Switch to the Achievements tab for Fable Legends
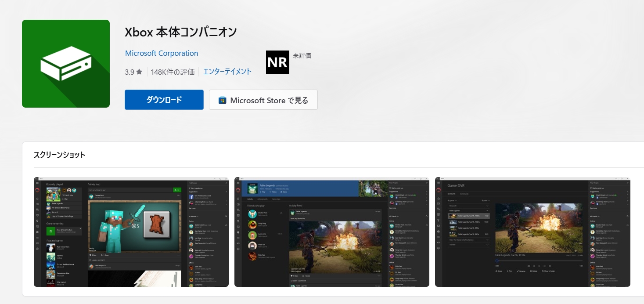Viewport: 644px width, 304px height. pos(262,199)
